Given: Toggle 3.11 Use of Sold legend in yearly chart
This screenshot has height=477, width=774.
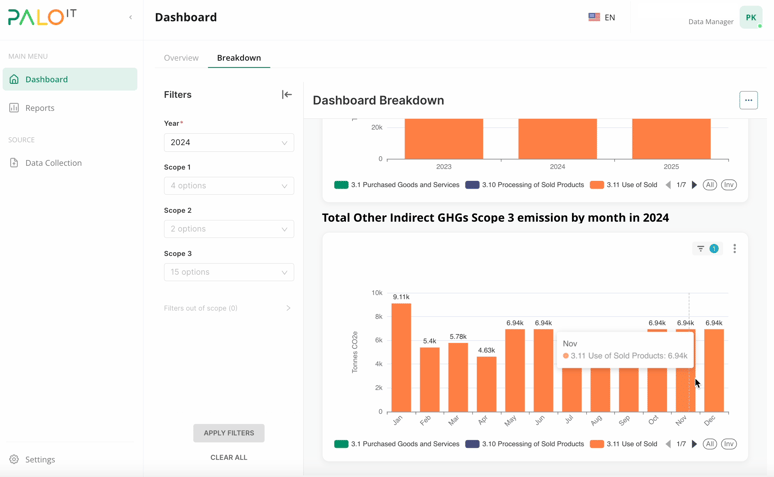Looking at the screenshot, I should coord(623,185).
